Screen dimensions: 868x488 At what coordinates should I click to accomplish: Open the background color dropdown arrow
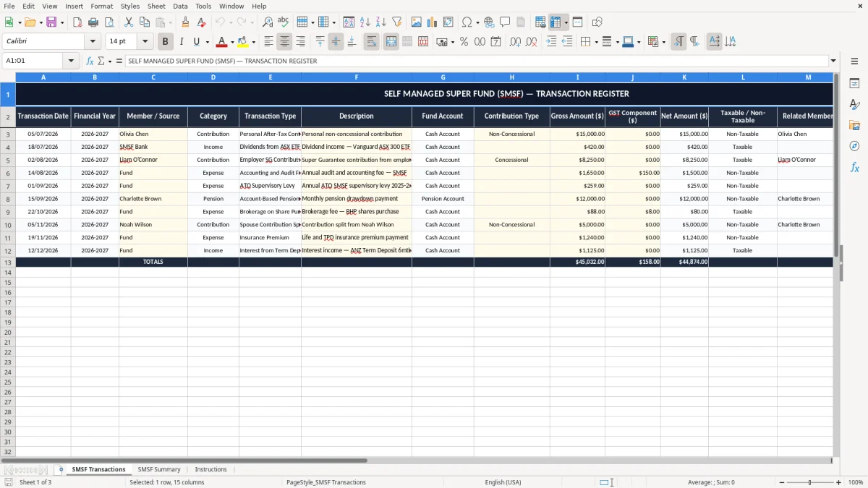[253, 42]
